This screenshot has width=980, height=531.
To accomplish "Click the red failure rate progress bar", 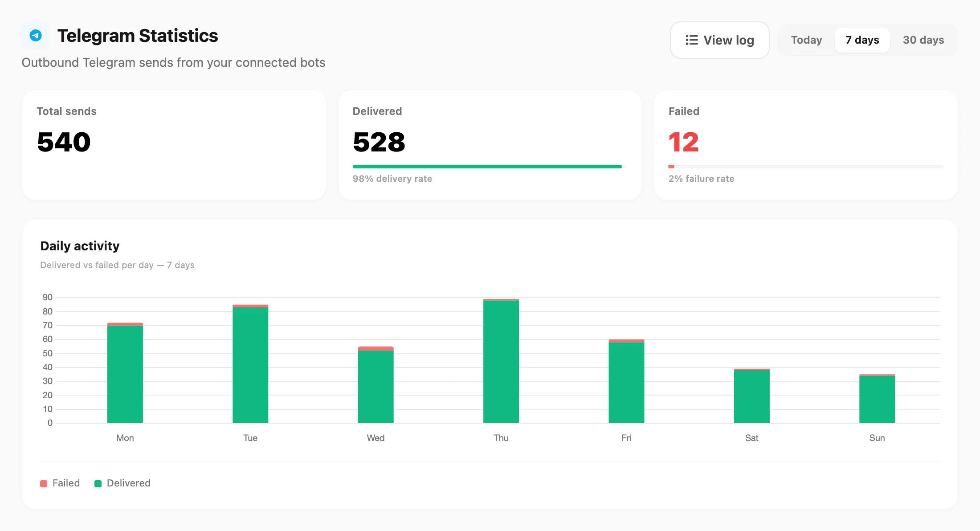I will pos(671,167).
